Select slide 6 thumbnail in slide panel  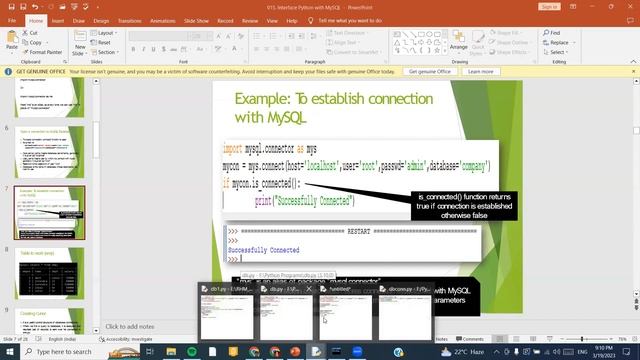[49, 152]
